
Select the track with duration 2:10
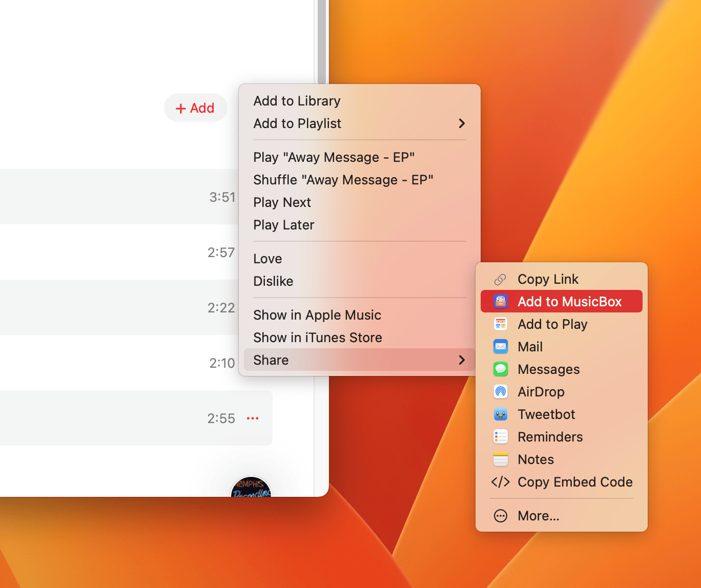point(118,363)
